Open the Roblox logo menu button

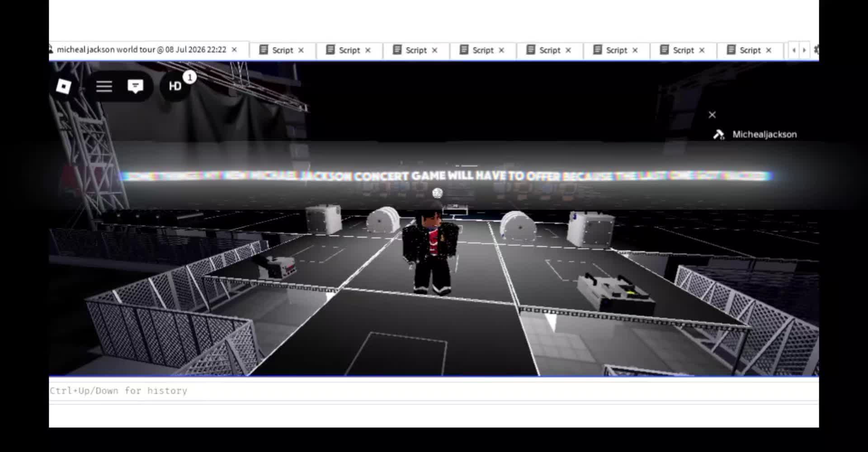[x=64, y=86]
